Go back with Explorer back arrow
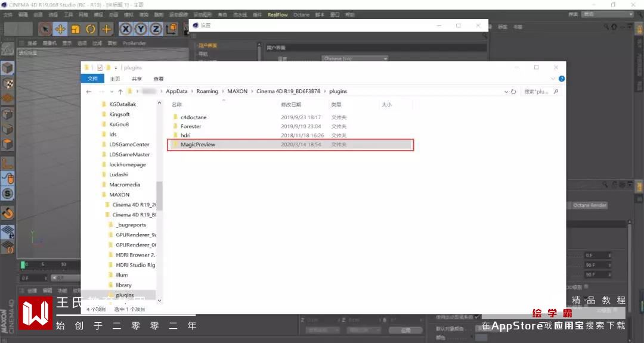Image resolution: width=644 pixels, height=343 pixels. tap(89, 92)
